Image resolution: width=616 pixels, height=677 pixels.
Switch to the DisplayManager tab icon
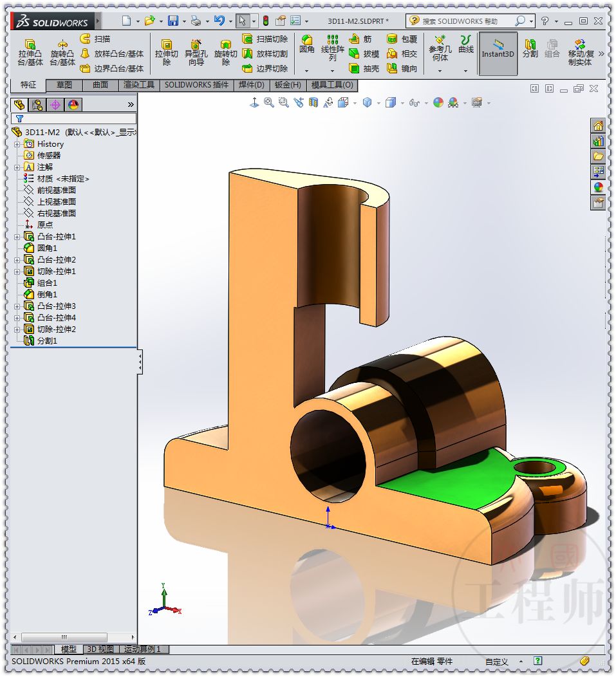pyautogui.click(x=73, y=104)
